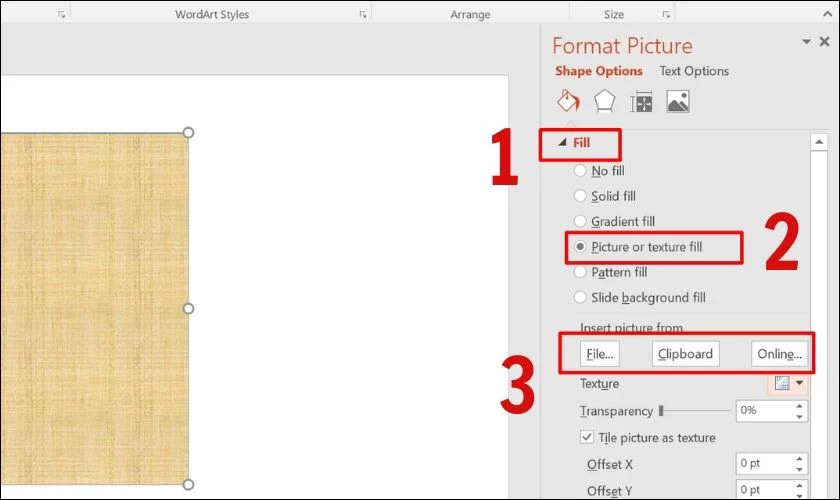The height and width of the screenshot is (500, 840).
Task: Click the pane scrollbar up arrow
Action: click(x=819, y=142)
